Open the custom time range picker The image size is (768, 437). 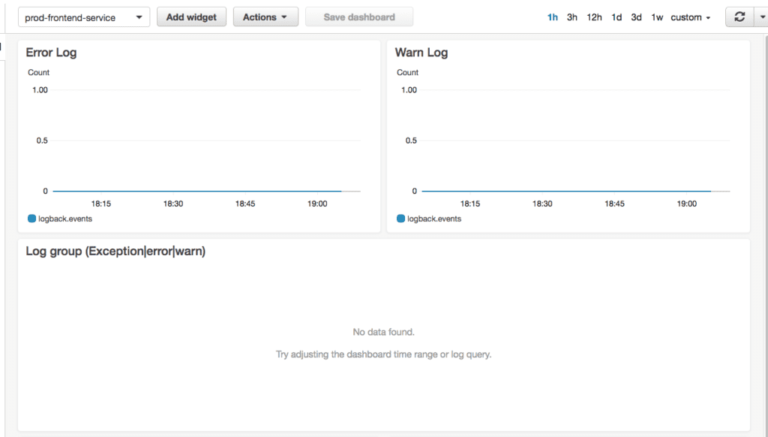pyautogui.click(x=691, y=18)
